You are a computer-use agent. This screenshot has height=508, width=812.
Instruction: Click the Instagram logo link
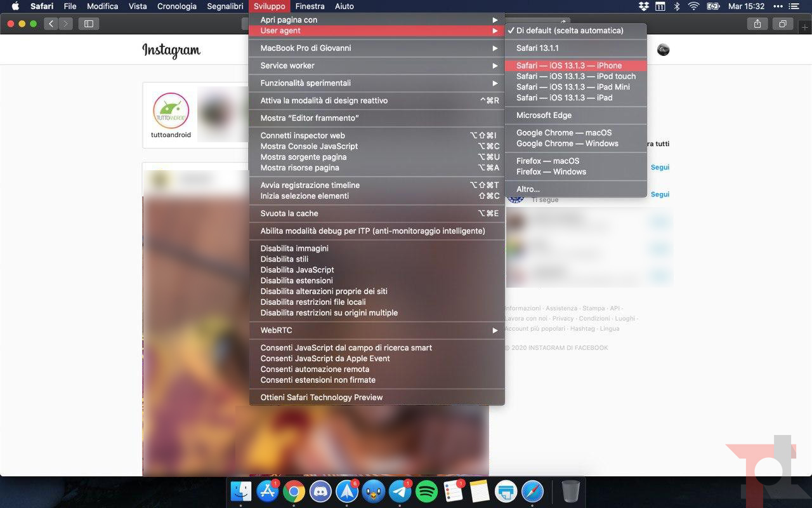[x=171, y=50]
